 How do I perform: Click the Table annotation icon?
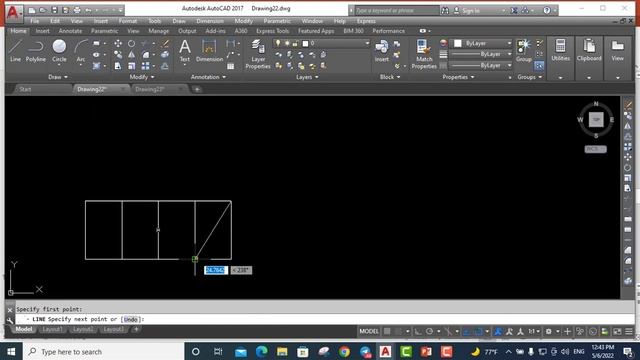click(x=231, y=66)
